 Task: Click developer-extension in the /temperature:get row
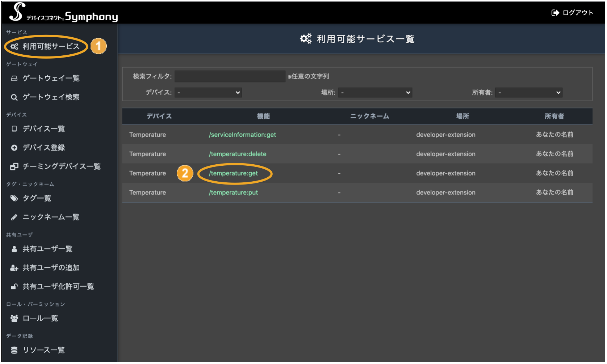pos(445,173)
